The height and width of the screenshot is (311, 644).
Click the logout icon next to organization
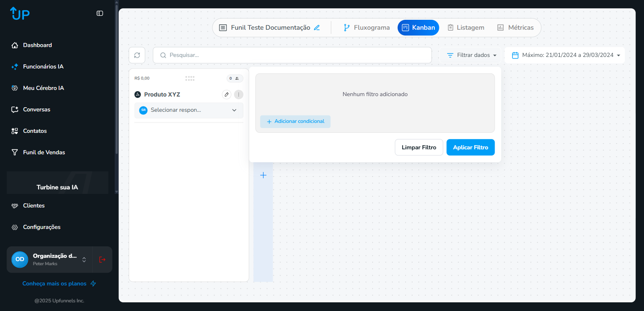(102, 259)
